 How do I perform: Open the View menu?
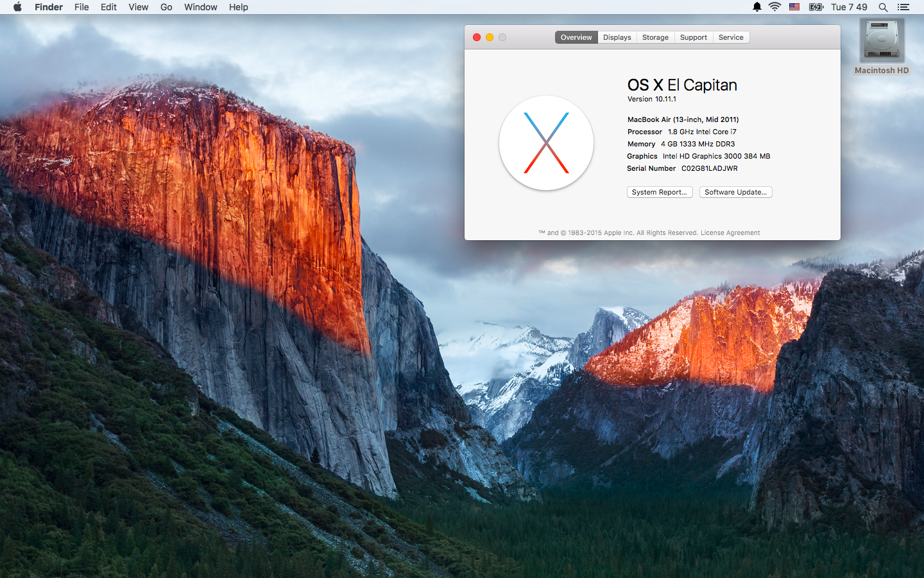coord(139,7)
